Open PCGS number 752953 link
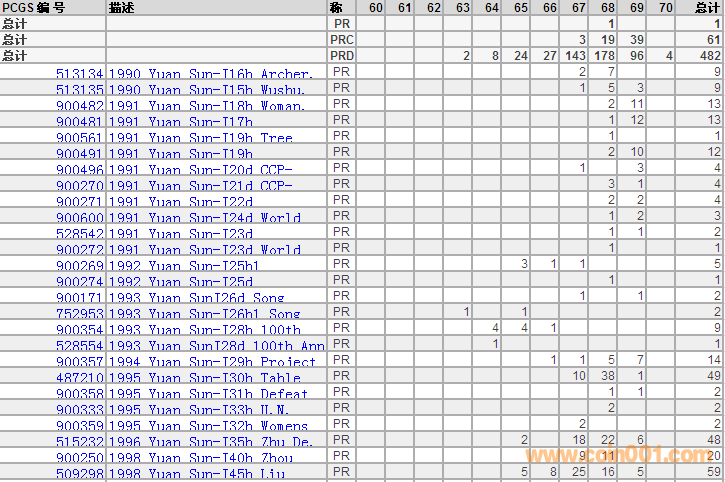 tap(79, 314)
